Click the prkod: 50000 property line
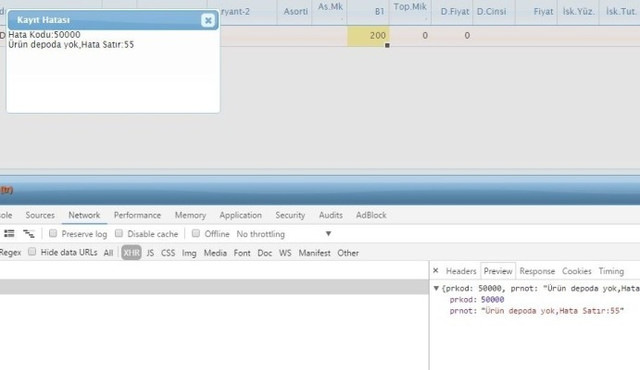The width and height of the screenshot is (640, 370). pyautogui.click(x=477, y=299)
